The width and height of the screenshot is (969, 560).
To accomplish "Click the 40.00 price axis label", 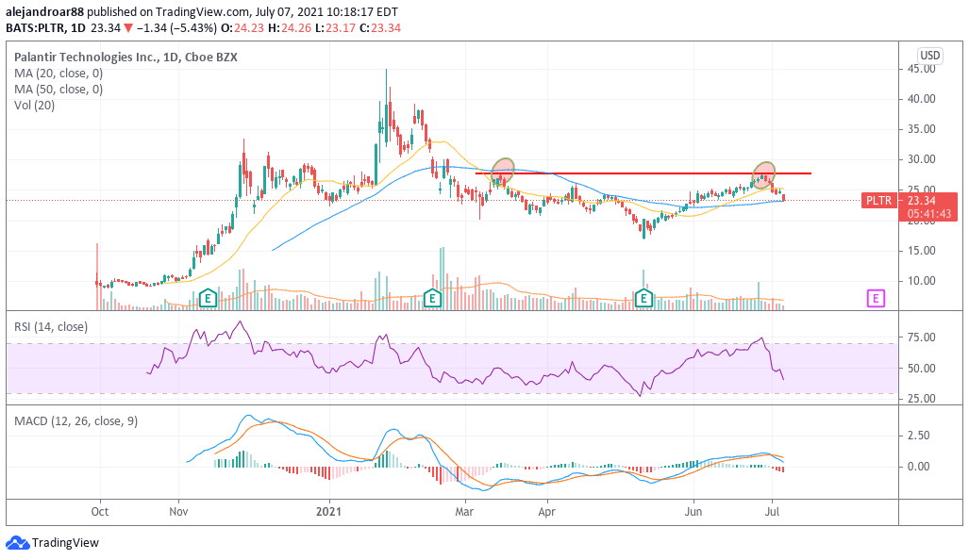I will (921, 99).
